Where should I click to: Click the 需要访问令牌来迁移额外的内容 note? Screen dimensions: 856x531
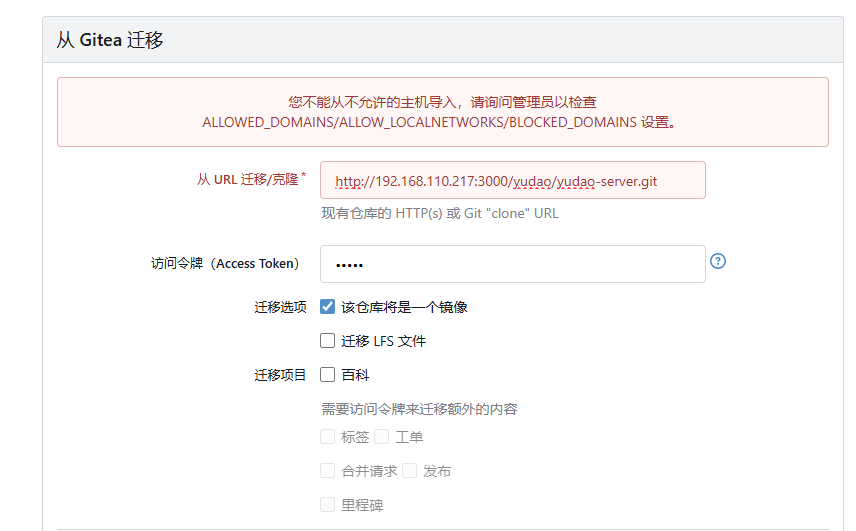[x=419, y=409]
